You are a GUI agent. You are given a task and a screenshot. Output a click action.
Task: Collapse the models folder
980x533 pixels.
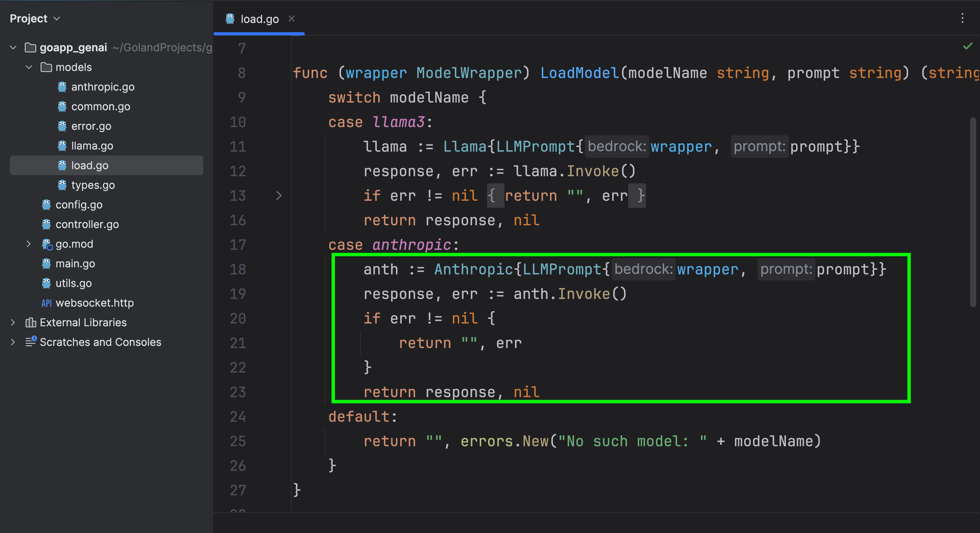tap(29, 67)
